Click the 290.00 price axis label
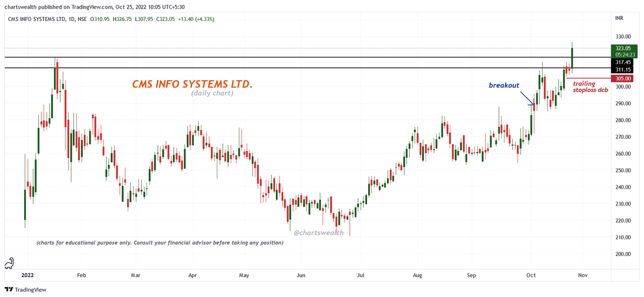644x297 pixels. [x=623, y=103]
